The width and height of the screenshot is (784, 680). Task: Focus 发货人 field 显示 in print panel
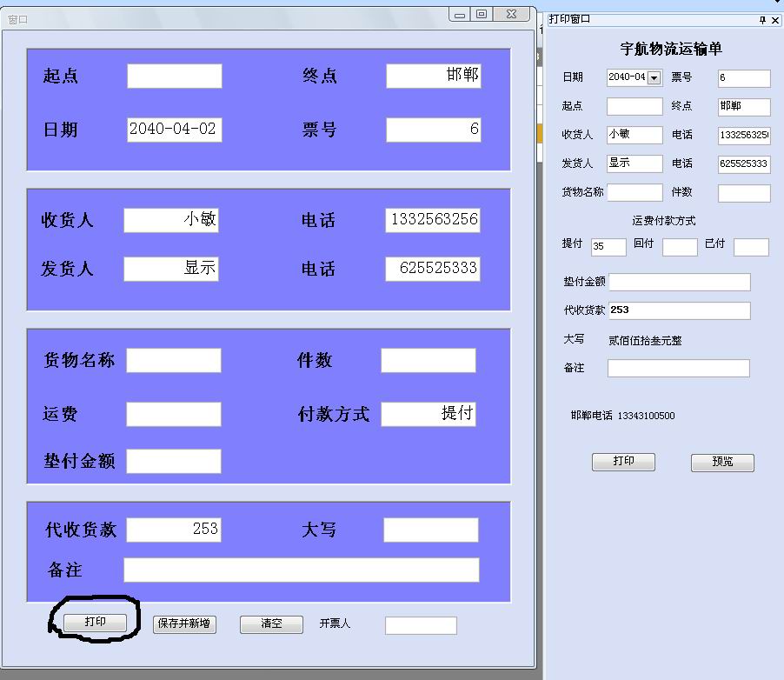(635, 163)
